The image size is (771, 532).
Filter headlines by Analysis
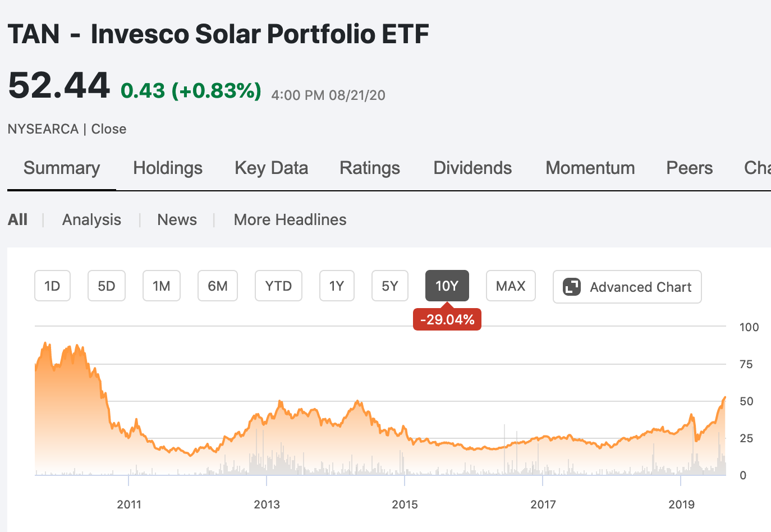[91, 219]
